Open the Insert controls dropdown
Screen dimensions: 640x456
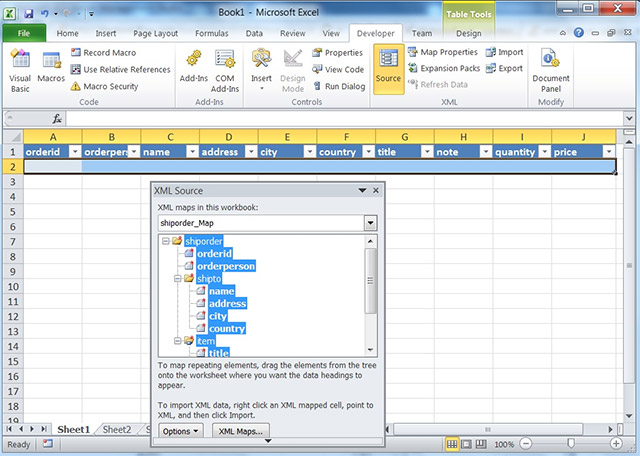pos(261,70)
